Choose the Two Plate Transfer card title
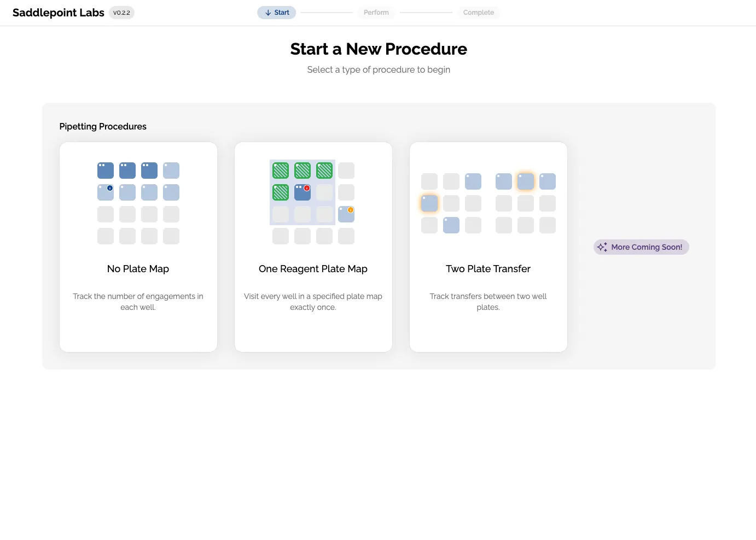Screen dimensions: 756x540 (x=488, y=269)
